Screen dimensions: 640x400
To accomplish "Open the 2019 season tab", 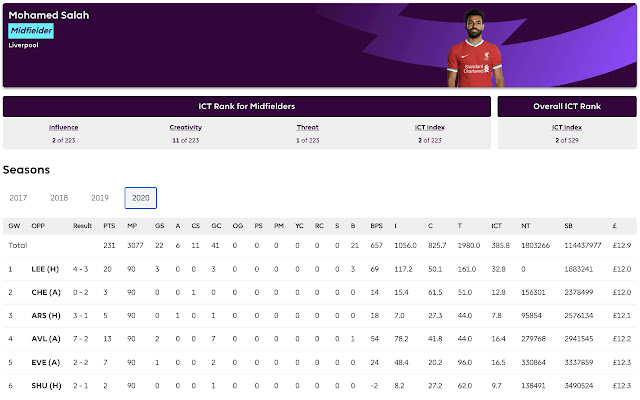I will [x=99, y=198].
